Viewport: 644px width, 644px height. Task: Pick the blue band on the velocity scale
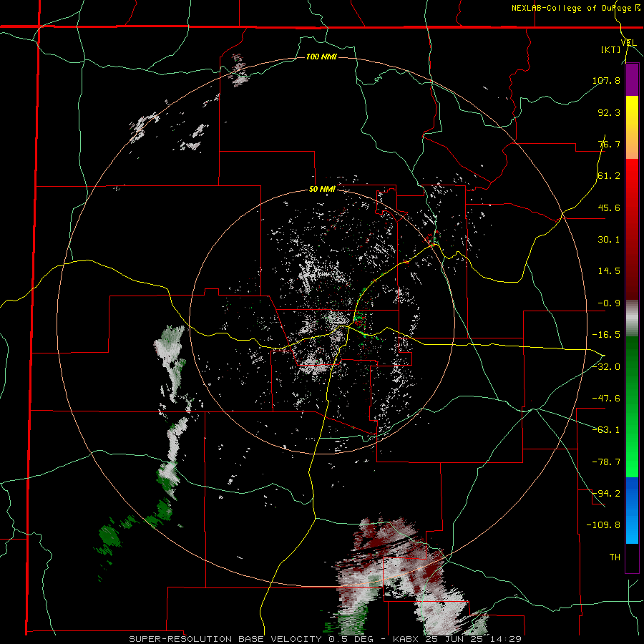pos(632,510)
